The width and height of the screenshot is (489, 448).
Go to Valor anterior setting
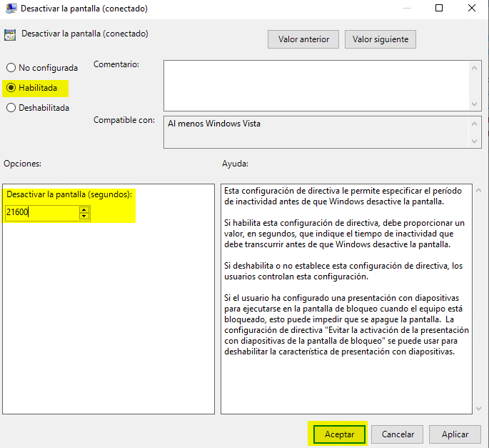(303, 39)
